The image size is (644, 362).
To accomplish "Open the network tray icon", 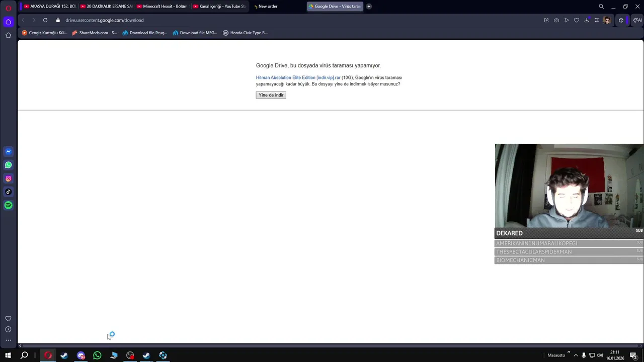I will coord(592,355).
